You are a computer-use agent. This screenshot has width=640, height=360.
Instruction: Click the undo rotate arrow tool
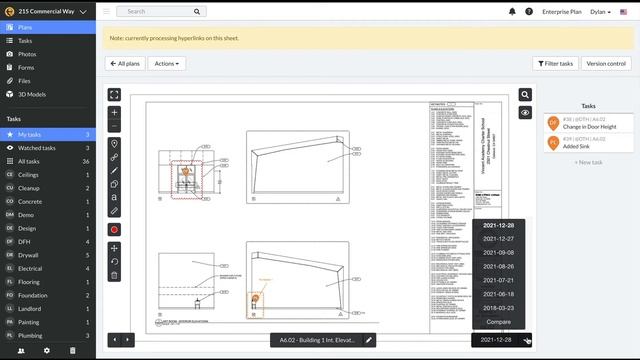[x=114, y=262]
